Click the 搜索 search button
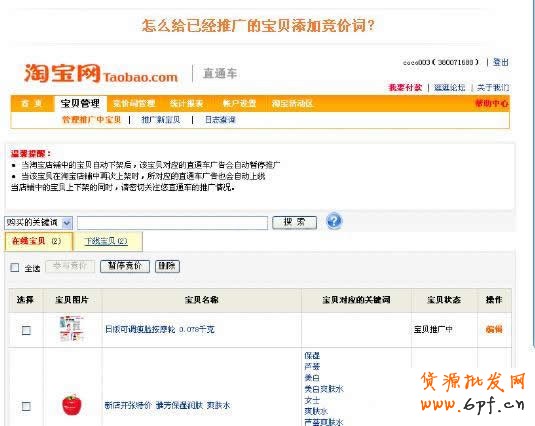535x426 pixels. (294, 222)
